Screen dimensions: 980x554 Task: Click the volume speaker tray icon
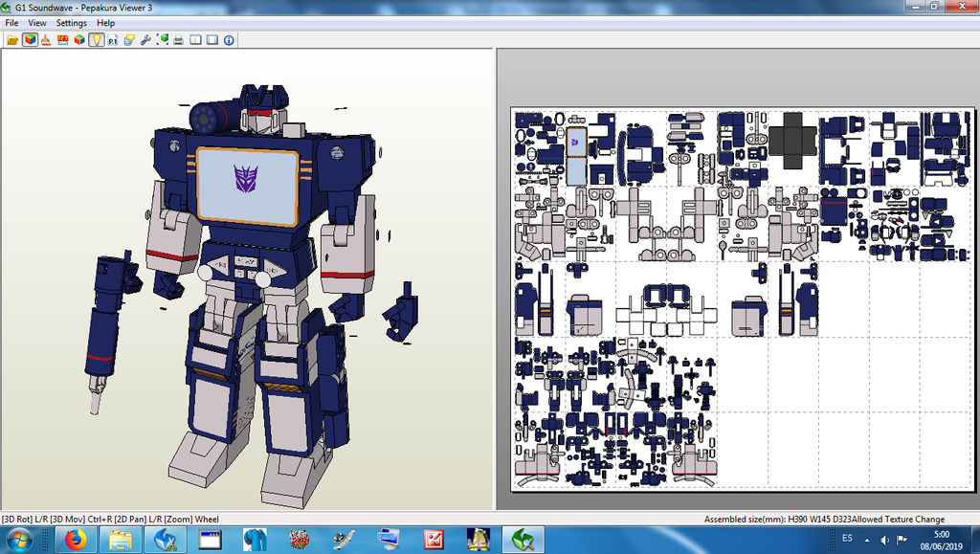(884, 541)
